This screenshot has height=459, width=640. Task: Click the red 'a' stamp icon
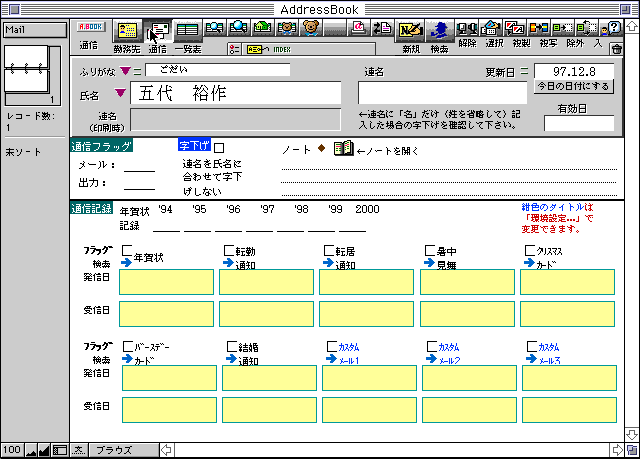click(359, 28)
